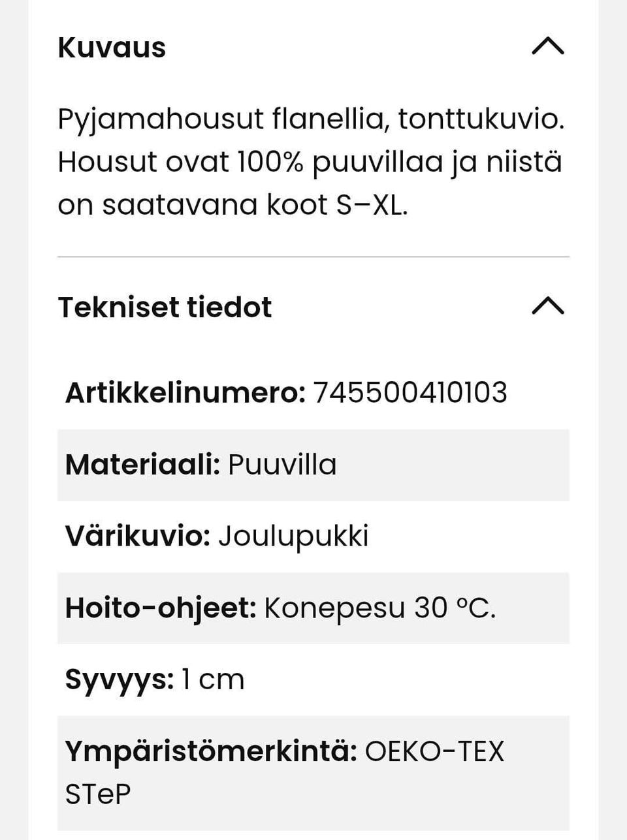Viewport: 627px width, 840px height.
Task: Select the Artikkelinumero row
Action: (x=285, y=392)
